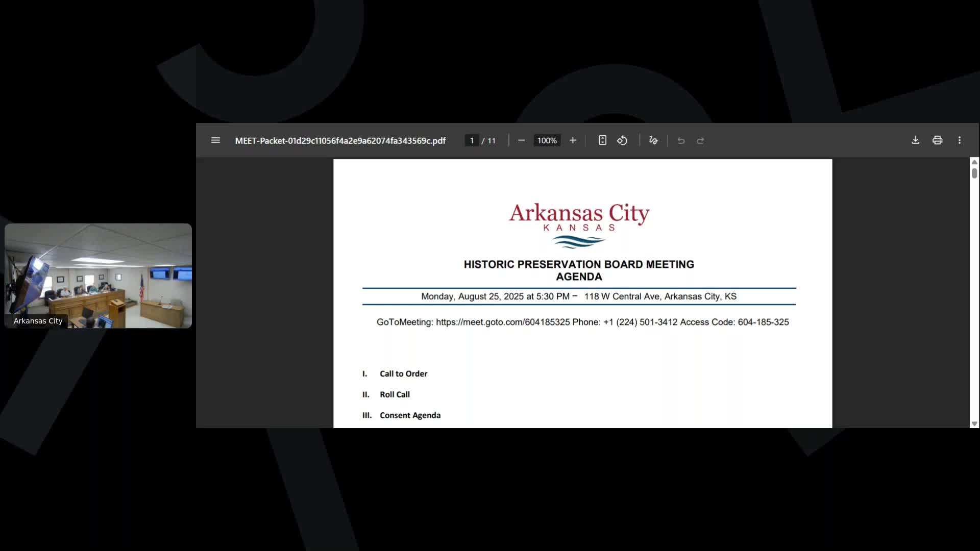
Task: Print the PDF document
Action: pyautogui.click(x=937, y=140)
